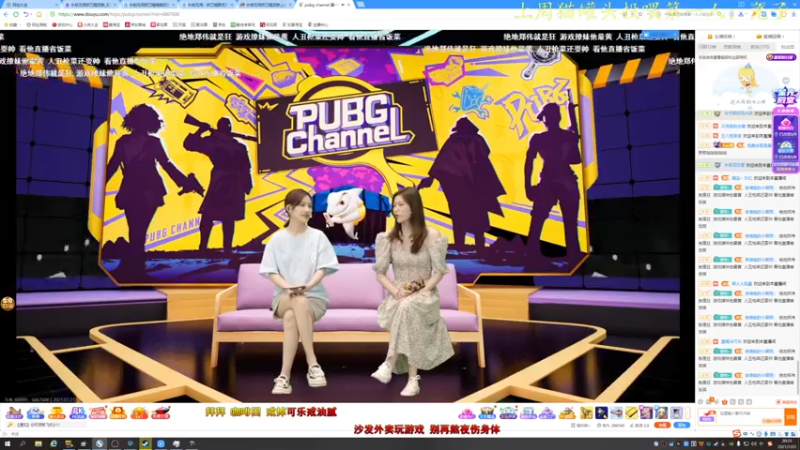Click the red sports car activity icon
Viewport: 800px width, 450px height.
click(x=160, y=412)
